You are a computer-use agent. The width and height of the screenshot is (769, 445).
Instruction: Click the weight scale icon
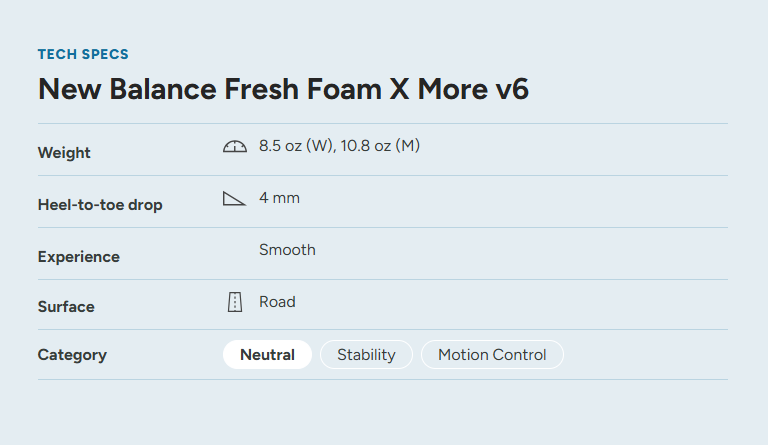point(234,147)
